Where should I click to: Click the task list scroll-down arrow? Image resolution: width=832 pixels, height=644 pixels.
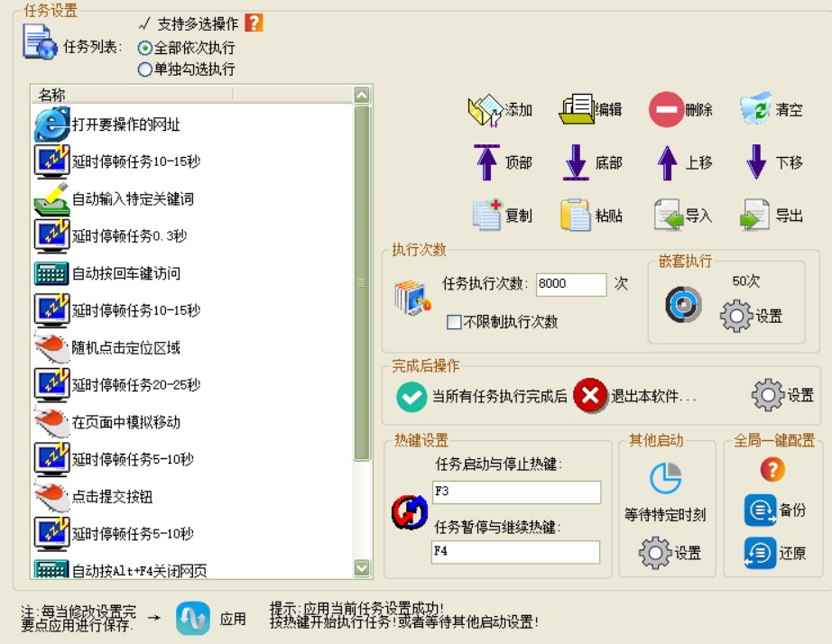tap(362, 568)
